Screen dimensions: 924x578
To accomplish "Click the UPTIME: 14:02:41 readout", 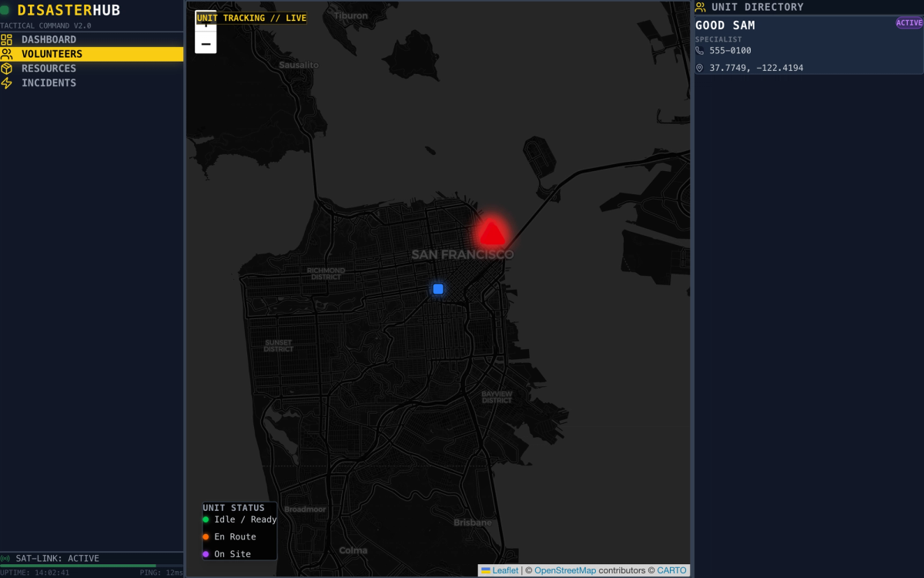I will (x=35, y=573).
